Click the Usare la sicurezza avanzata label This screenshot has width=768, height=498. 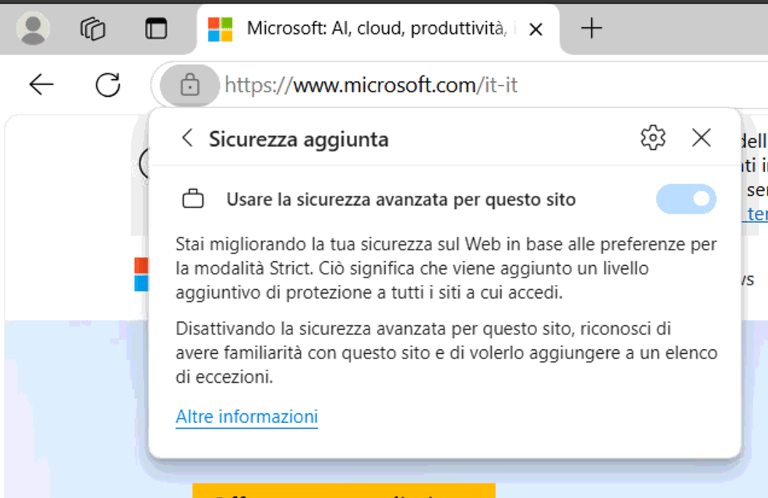click(x=401, y=200)
